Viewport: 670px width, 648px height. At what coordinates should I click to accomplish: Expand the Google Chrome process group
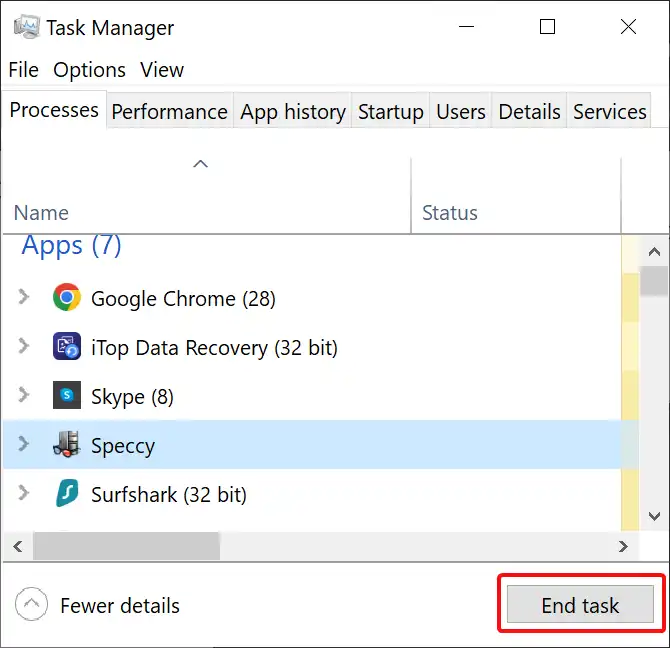(24, 296)
